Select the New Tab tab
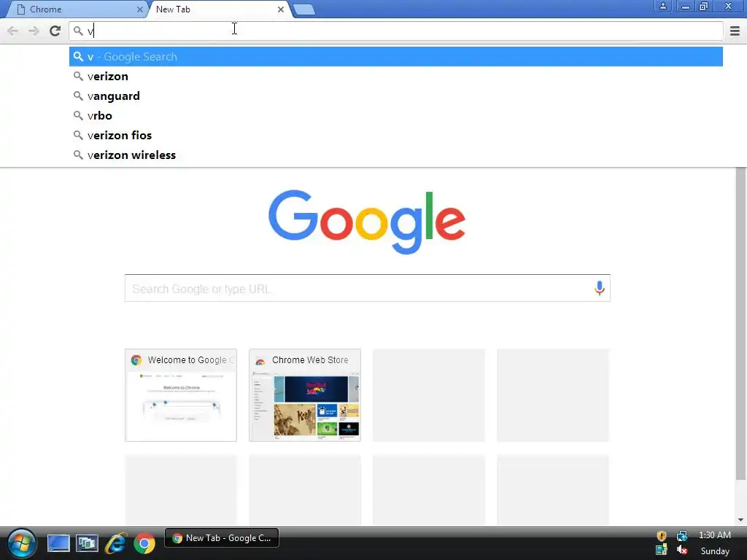 [x=219, y=9]
